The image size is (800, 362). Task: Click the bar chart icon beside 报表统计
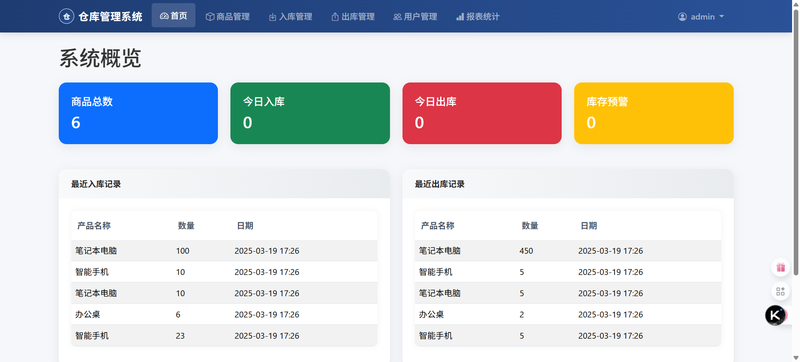coord(460,17)
